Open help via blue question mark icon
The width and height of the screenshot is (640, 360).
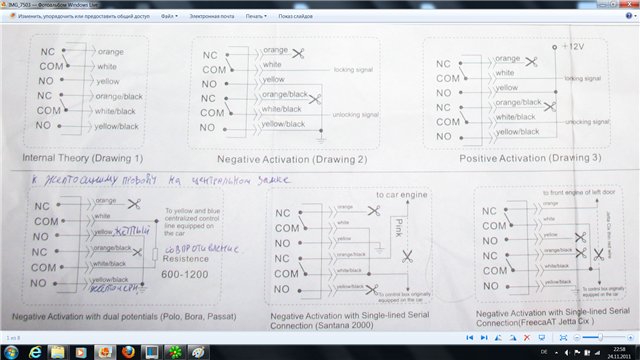click(629, 16)
